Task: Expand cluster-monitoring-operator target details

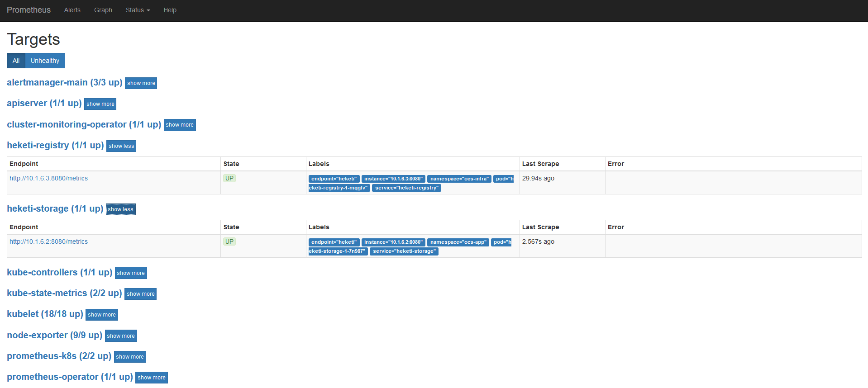Action: point(179,125)
